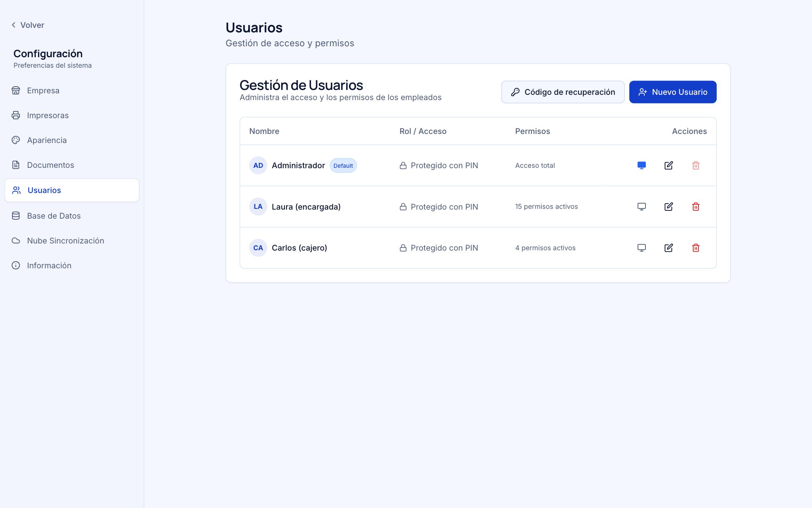The width and height of the screenshot is (812, 508).
Task: Click the Rol / Acceso column header
Action: point(423,131)
